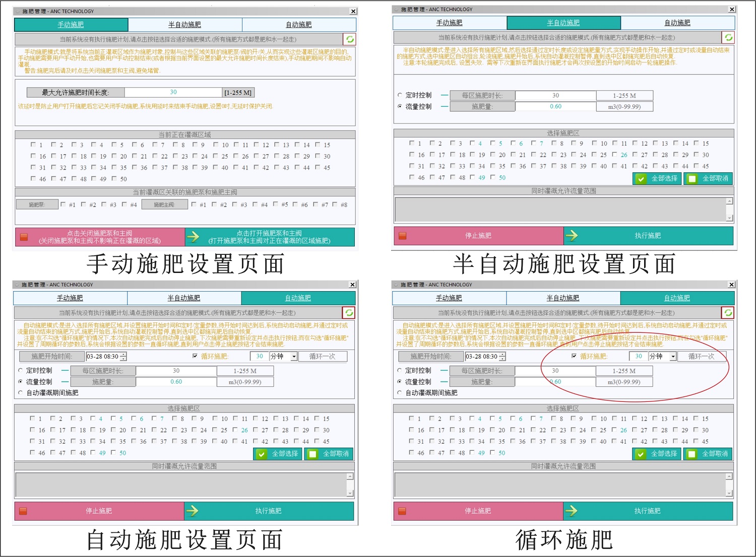The image size is (756, 557).
Task: Flow range box scroll-up arrow, auto window
Action: (x=350, y=476)
